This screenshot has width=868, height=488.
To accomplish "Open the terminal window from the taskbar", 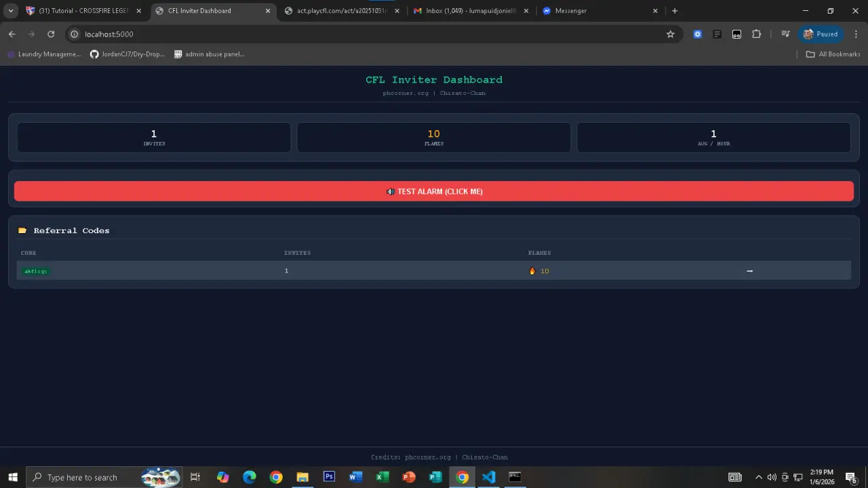I will point(515,477).
